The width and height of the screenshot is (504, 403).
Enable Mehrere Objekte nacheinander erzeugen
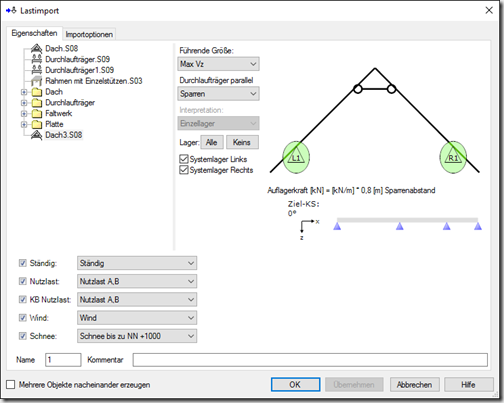point(11,385)
